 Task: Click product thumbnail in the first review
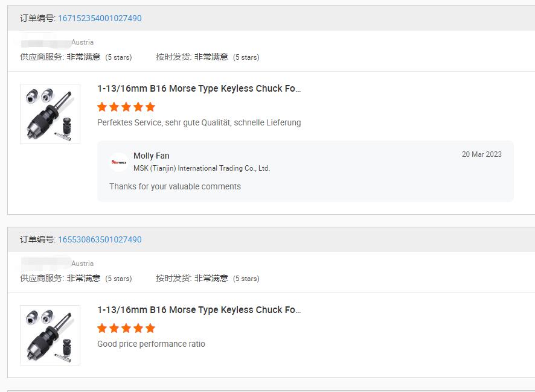(x=50, y=114)
